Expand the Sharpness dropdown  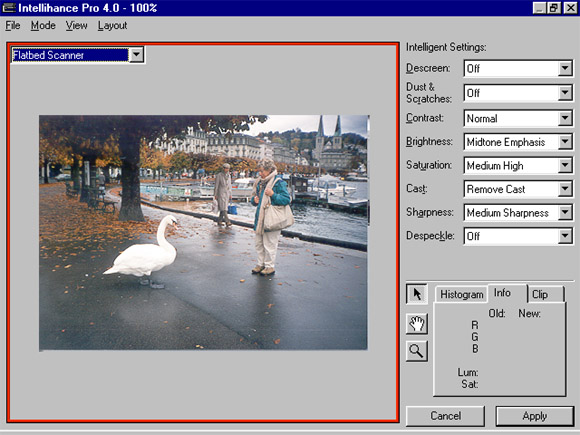tap(518, 213)
